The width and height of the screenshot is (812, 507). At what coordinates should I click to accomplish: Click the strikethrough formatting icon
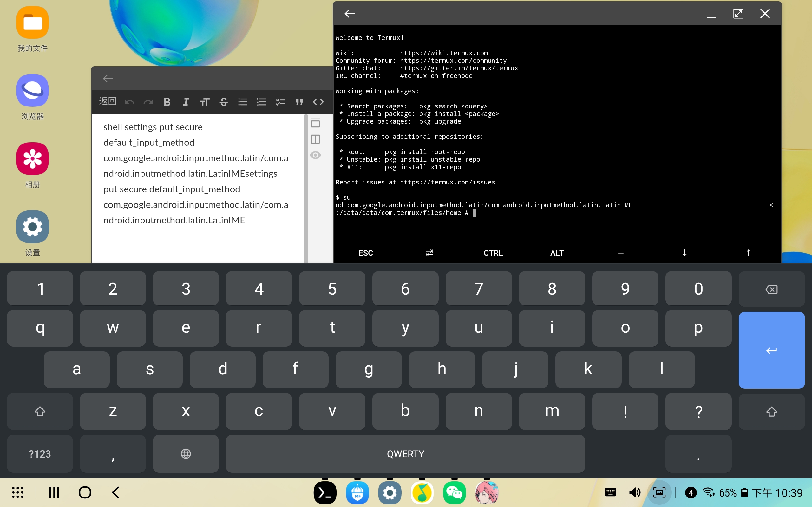pyautogui.click(x=224, y=102)
